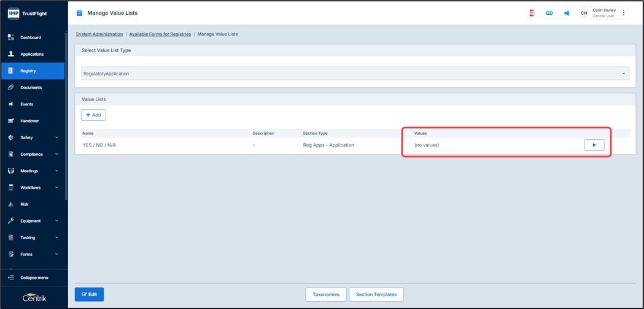Click the CH user avatar

pyautogui.click(x=584, y=13)
